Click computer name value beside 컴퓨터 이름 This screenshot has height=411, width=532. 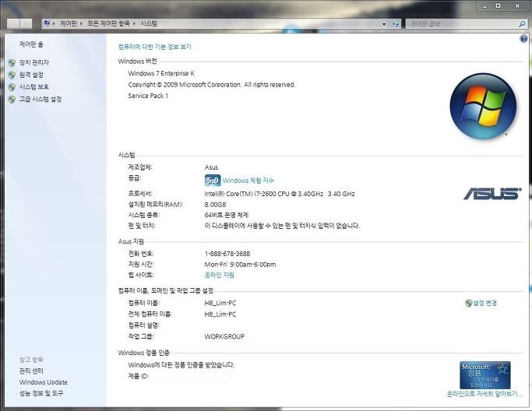pyautogui.click(x=220, y=303)
